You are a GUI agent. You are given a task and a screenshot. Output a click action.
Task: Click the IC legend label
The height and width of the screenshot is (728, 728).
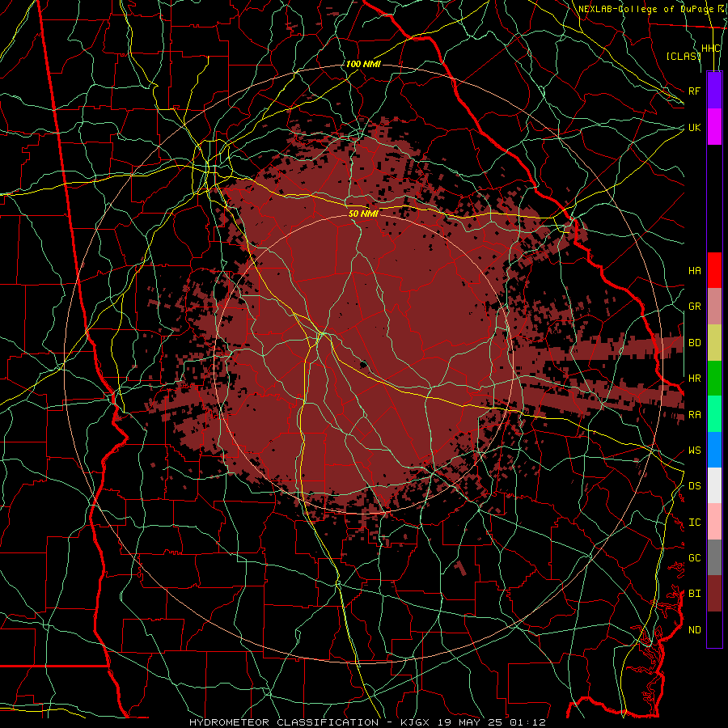694,523
